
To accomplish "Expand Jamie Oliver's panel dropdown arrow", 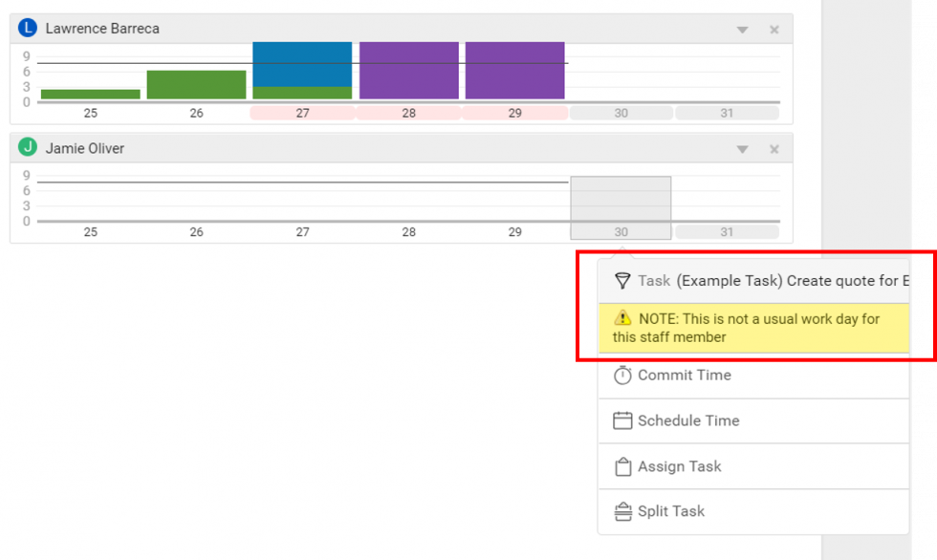I will [742, 149].
